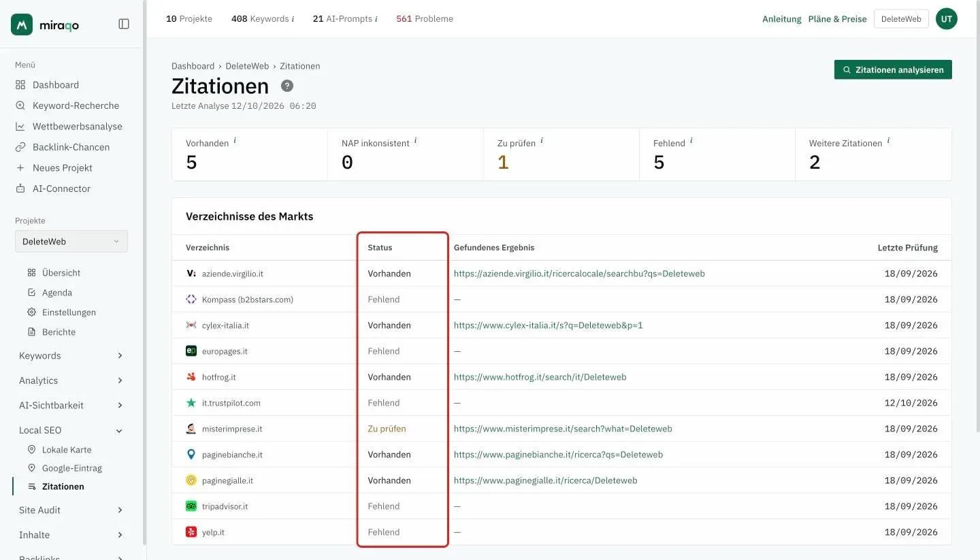The width and height of the screenshot is (980, 560).
Task: Click info icon next to Keywords counter
Action: [293, 19]
